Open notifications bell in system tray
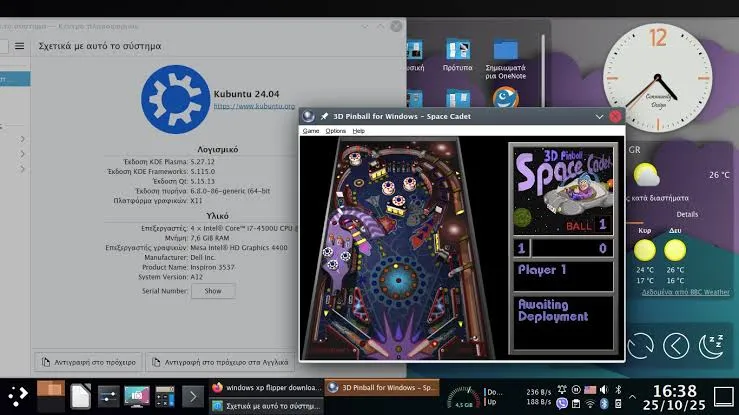 coord(562,390)
